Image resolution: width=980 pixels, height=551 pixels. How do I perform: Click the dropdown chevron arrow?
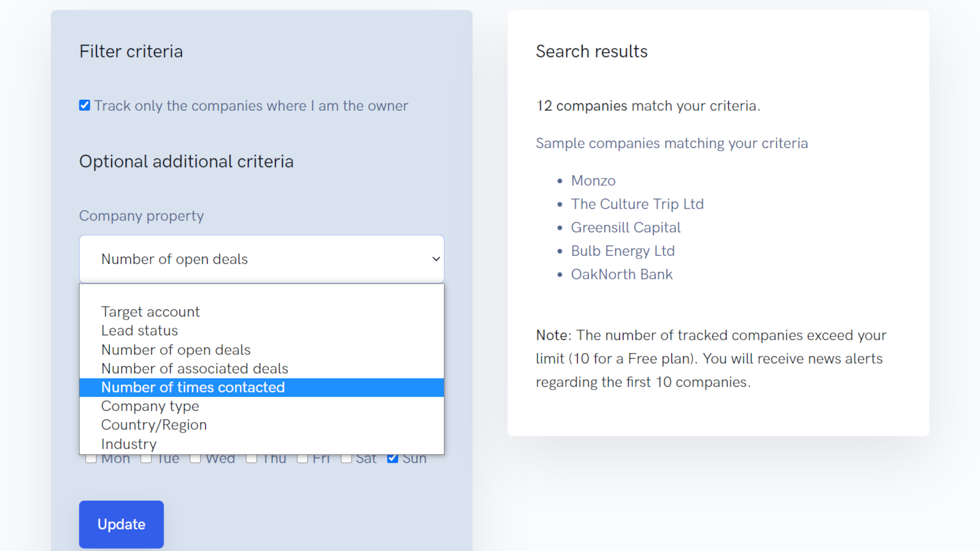[435, 259]
